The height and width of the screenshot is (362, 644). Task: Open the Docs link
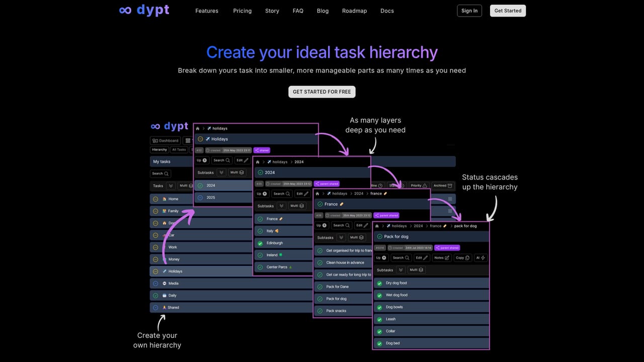[x=387, y=11]
